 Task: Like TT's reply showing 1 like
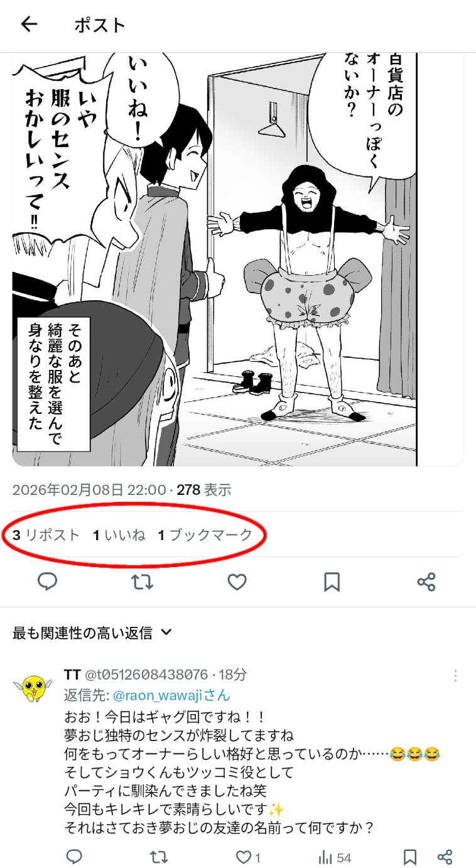[x=248, y=857]
